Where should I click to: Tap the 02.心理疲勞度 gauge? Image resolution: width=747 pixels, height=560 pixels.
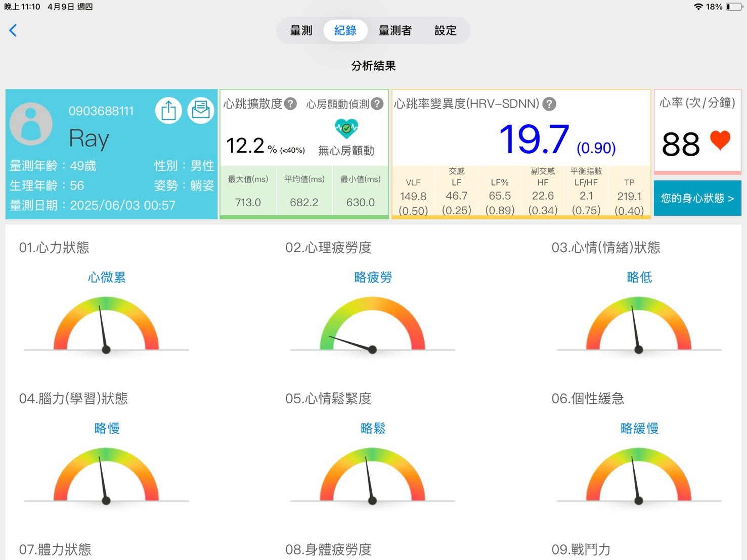point(373,326)
